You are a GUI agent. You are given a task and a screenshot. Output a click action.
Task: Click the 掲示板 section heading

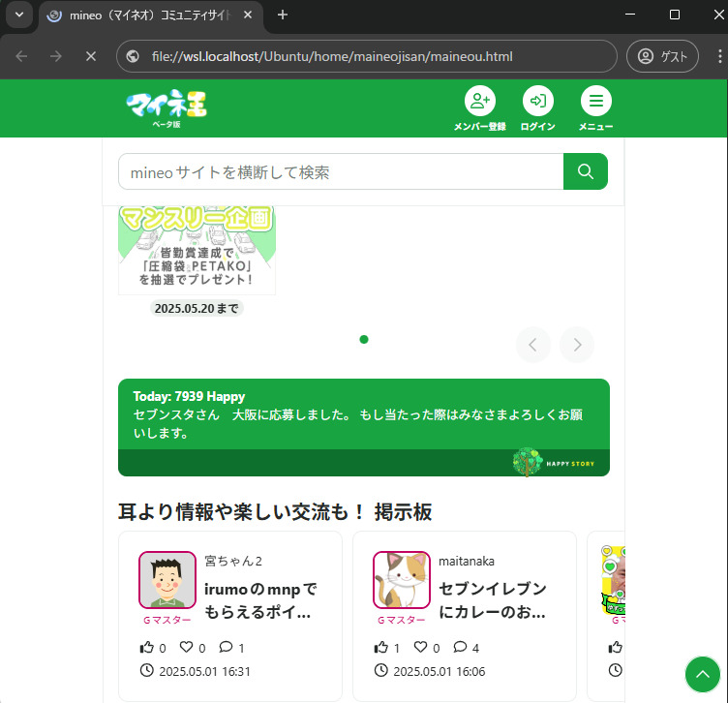click(x=275, y=512)
